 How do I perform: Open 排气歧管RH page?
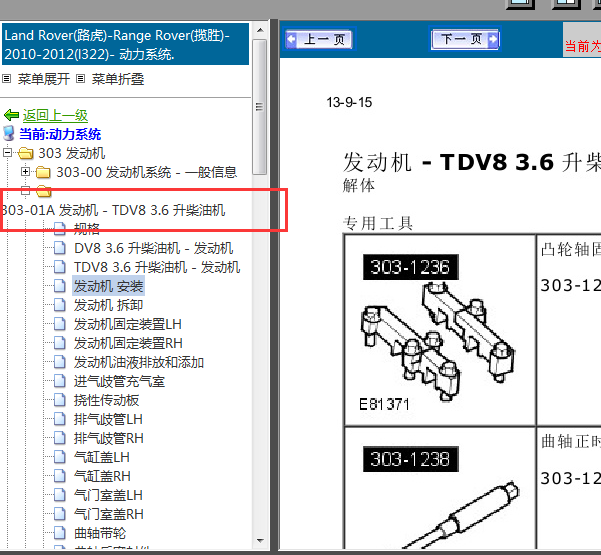[x=108, y=438]
